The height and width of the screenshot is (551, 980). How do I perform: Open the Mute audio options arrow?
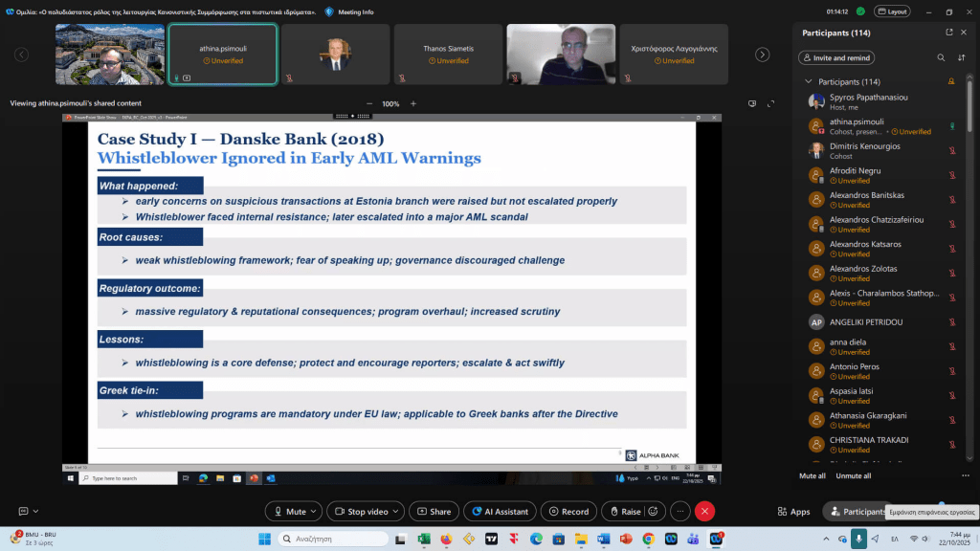315,512
